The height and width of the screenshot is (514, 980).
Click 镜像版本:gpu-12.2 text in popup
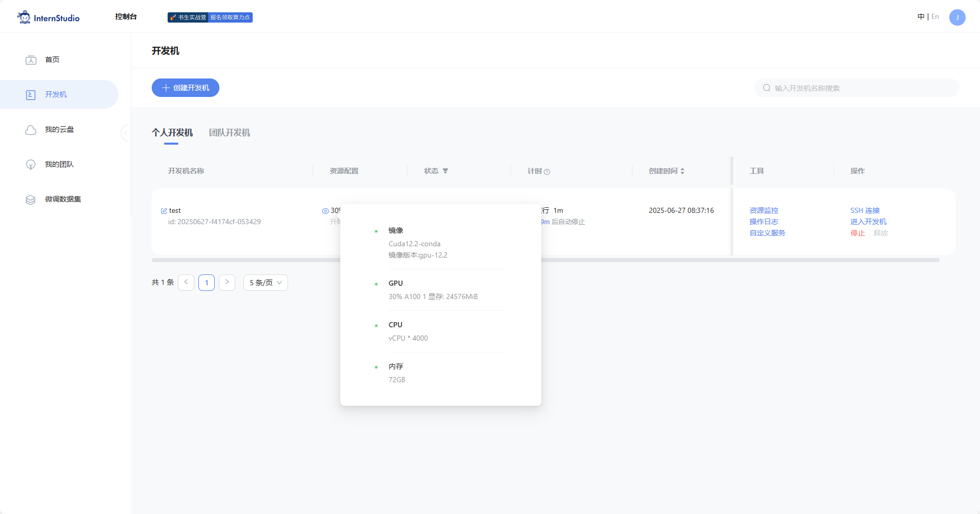point(418,255)
